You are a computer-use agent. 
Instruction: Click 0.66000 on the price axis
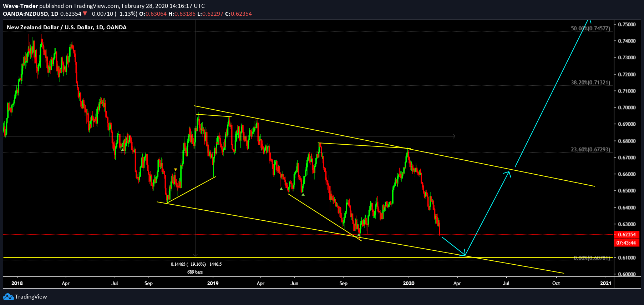pos(627,174)
